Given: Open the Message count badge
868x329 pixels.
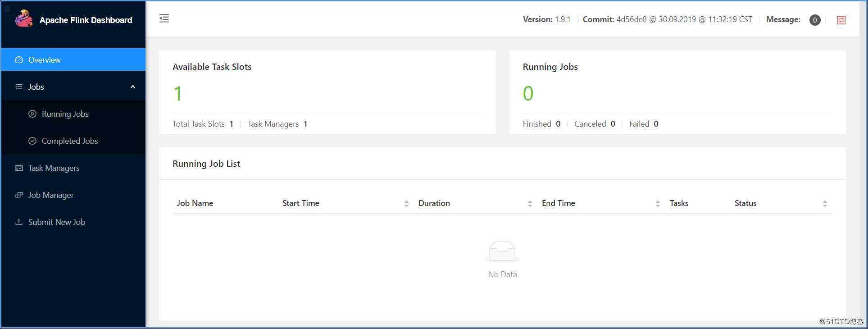Looking at the screenshot, I should [x=814, y=20].
